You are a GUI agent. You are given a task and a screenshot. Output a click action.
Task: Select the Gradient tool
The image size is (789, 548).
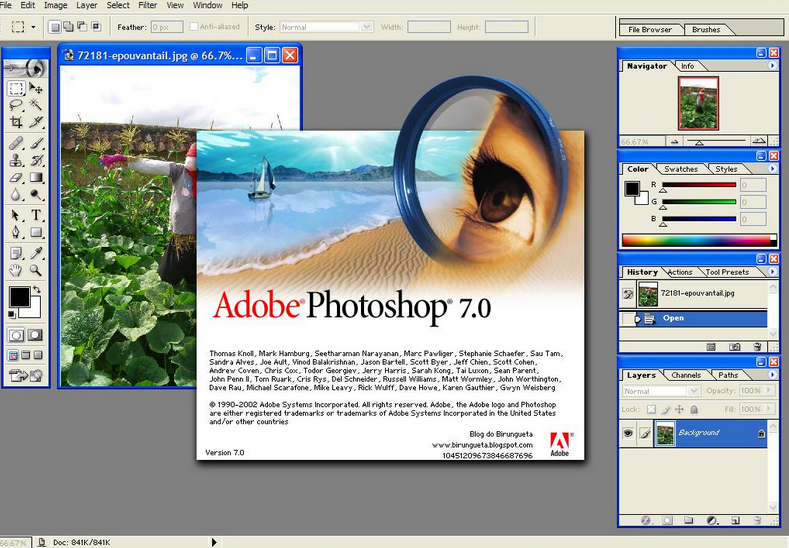pyautogui.click(x=36, y=177)
